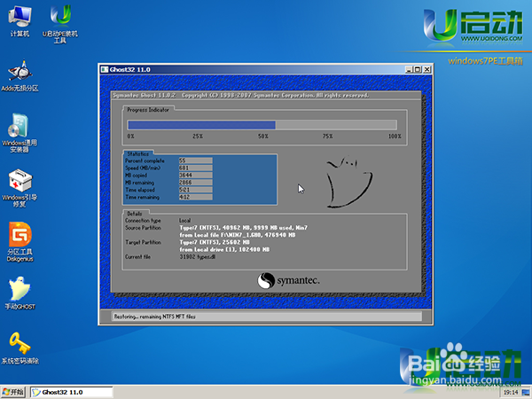The height and width of the screenshot is (399, 532).
Task: Click the 50% progress marker
Action: (x=263, y=137)
